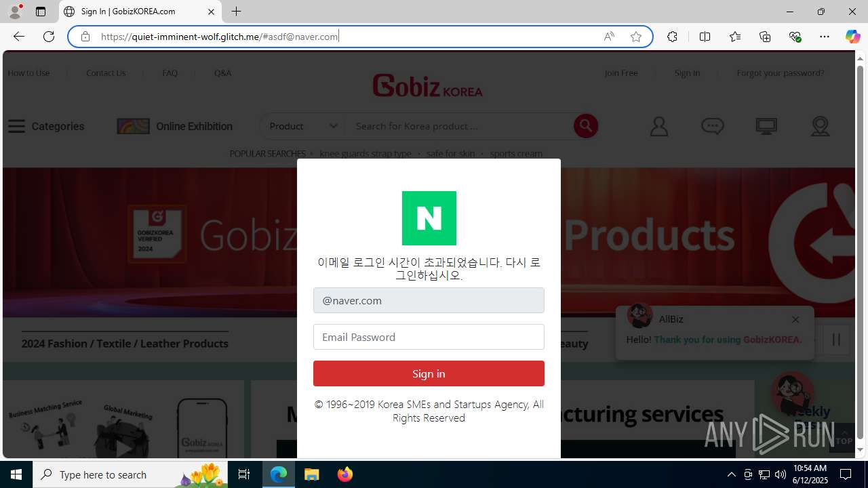
Task: Select popular search safe for skin
Action: 450,153
